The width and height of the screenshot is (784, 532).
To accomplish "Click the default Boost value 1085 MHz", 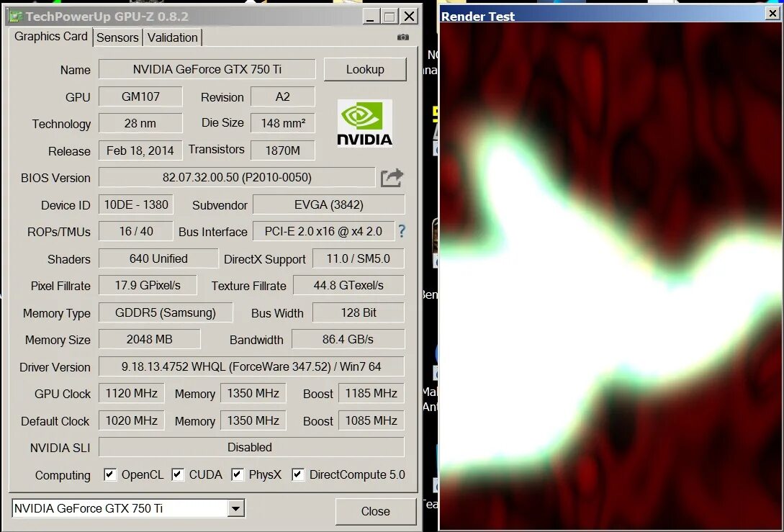I will point(371,420).
